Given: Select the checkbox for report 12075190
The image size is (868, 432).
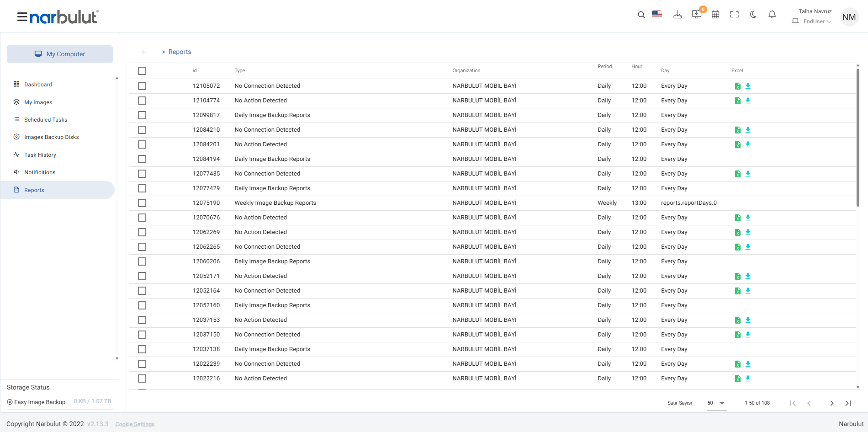Looking at the screenshot, I should (x=142, y=203).
